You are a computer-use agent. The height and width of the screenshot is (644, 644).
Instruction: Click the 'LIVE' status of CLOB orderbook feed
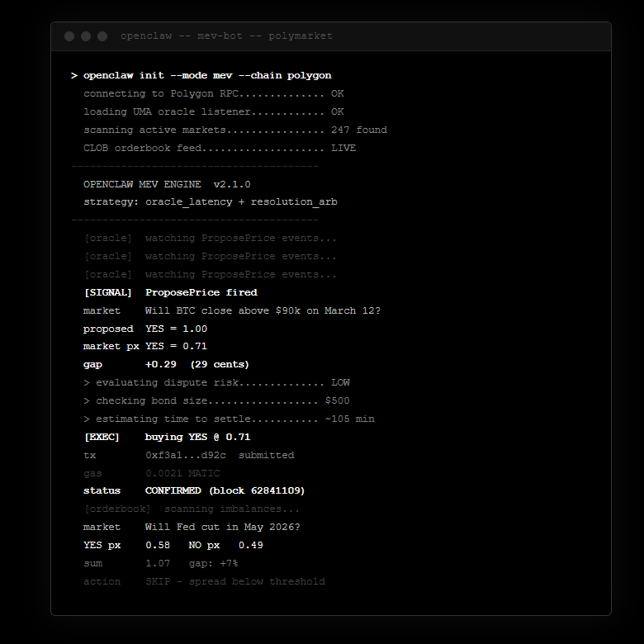343,148
